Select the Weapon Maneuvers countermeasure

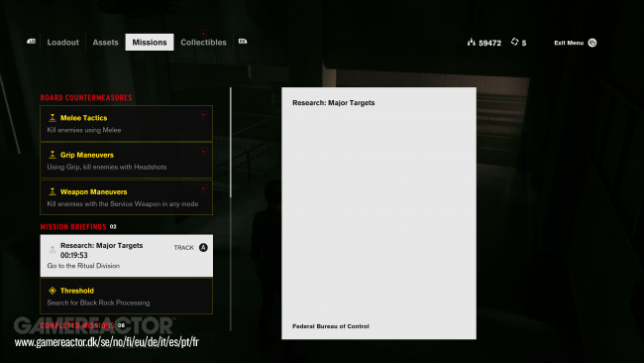click(x=127, y=197)
